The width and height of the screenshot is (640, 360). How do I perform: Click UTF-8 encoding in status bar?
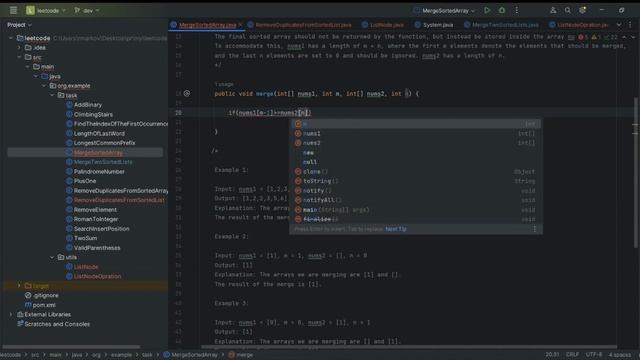(594, 355)
